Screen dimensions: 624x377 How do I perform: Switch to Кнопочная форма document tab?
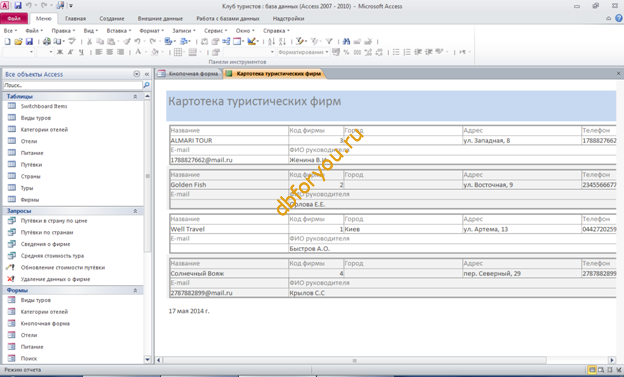189,74
